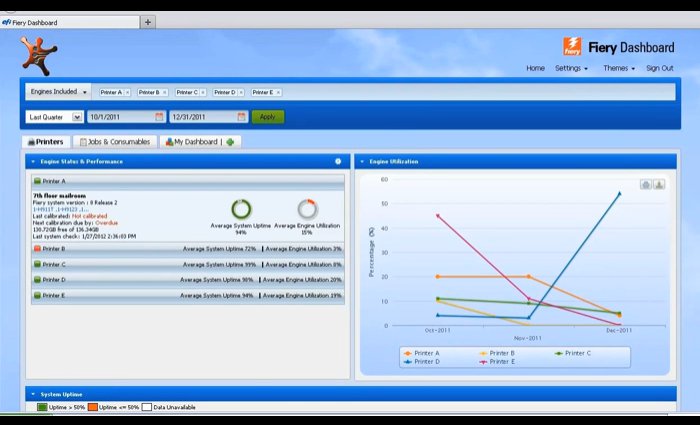Click the Printer C green status icon
This screenshot has width=700, height=425.
38,264
